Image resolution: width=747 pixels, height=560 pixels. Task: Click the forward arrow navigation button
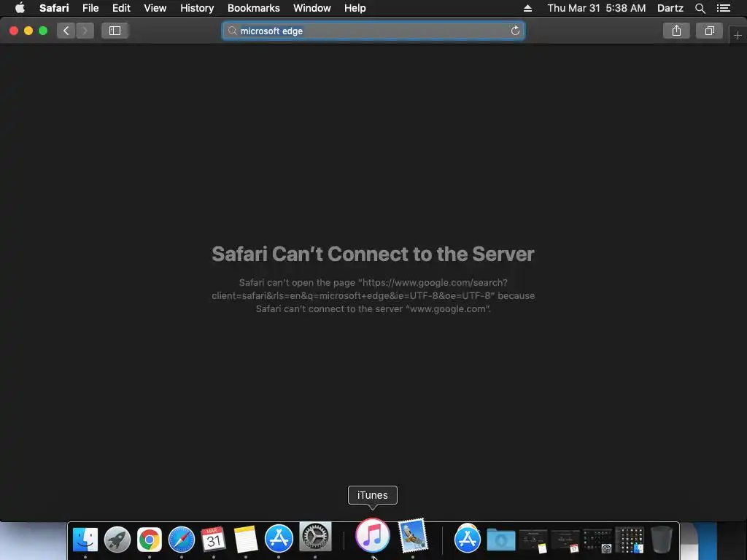coord(85,31)
